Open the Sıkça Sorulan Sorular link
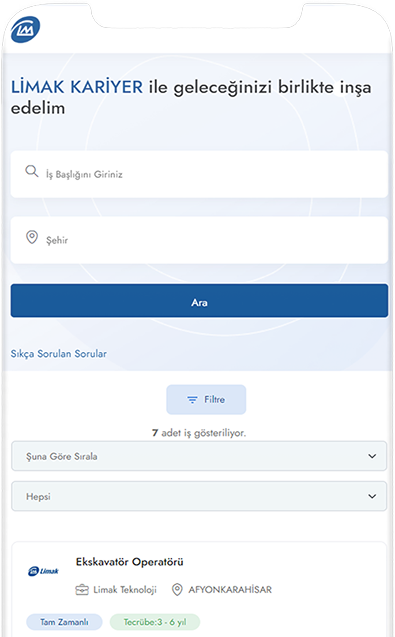This screenshot has height=637, width=395. tap(59, 354)
